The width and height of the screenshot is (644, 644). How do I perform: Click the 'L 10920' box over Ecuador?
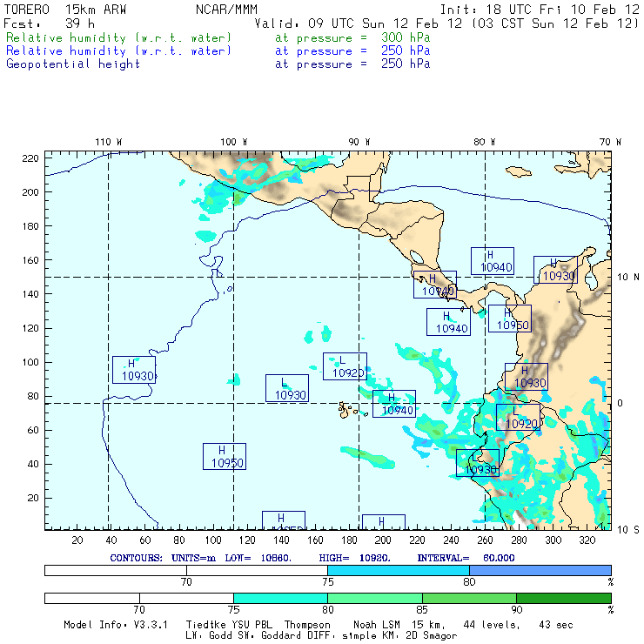[x=518, y=417]
